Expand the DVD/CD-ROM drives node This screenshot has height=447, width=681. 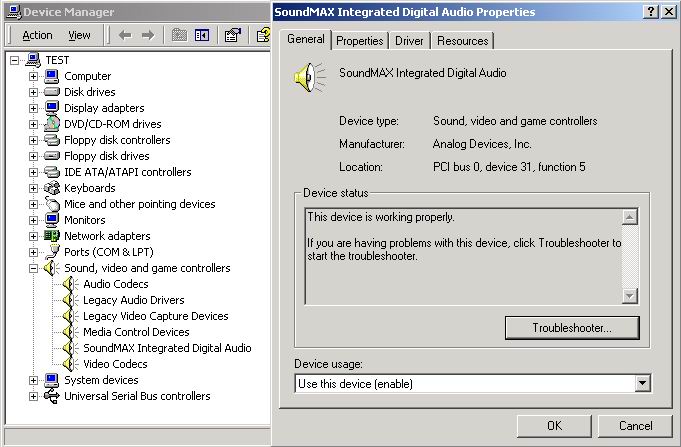(x=33, y=124)
